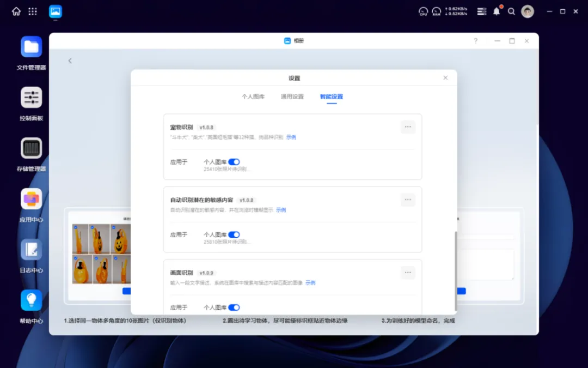Open more options for 宠物识别
588x368 pixels.
click(408, 127)
